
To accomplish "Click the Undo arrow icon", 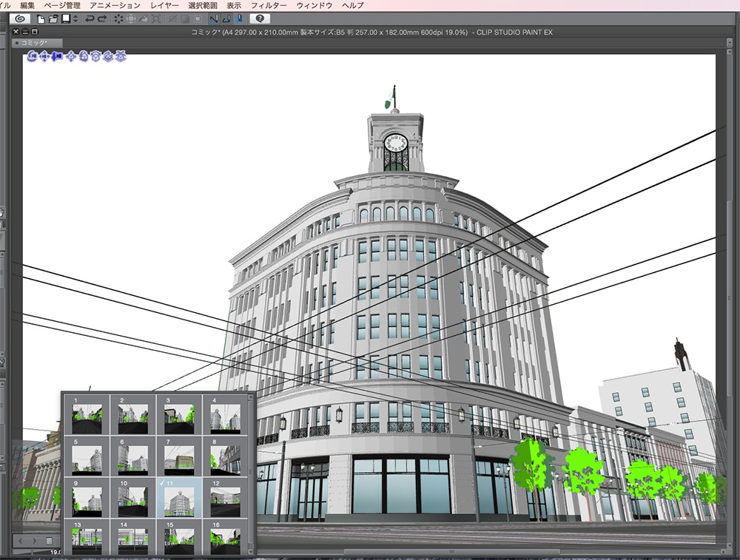I will pyautogui.click(x=90, y=19).
